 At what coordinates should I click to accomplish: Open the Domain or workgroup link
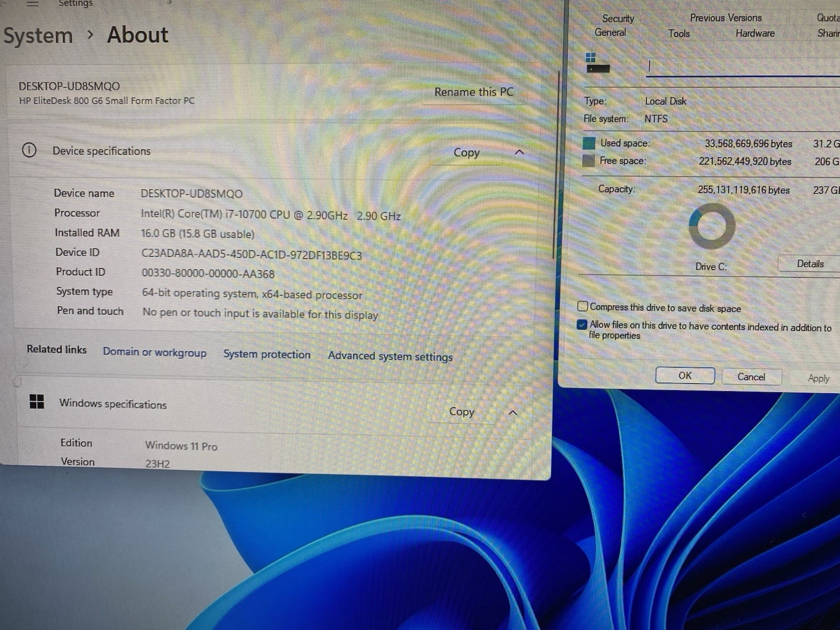coord(154,352)
